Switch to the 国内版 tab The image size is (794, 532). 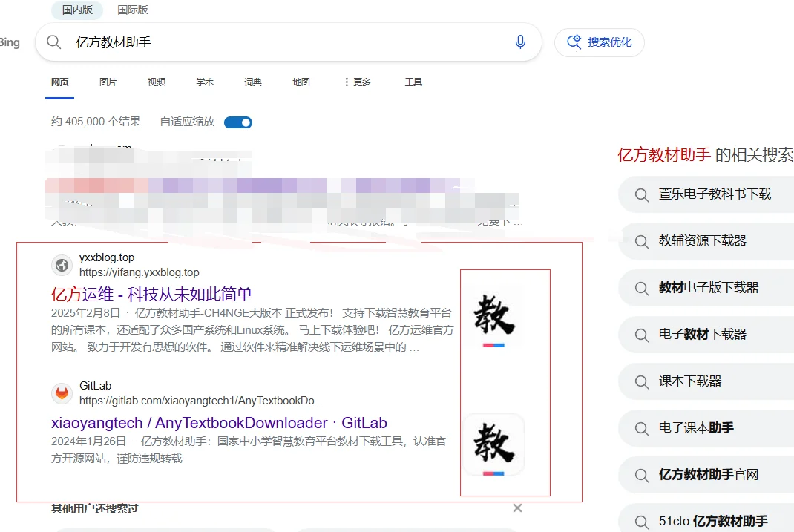coord(77,10)
